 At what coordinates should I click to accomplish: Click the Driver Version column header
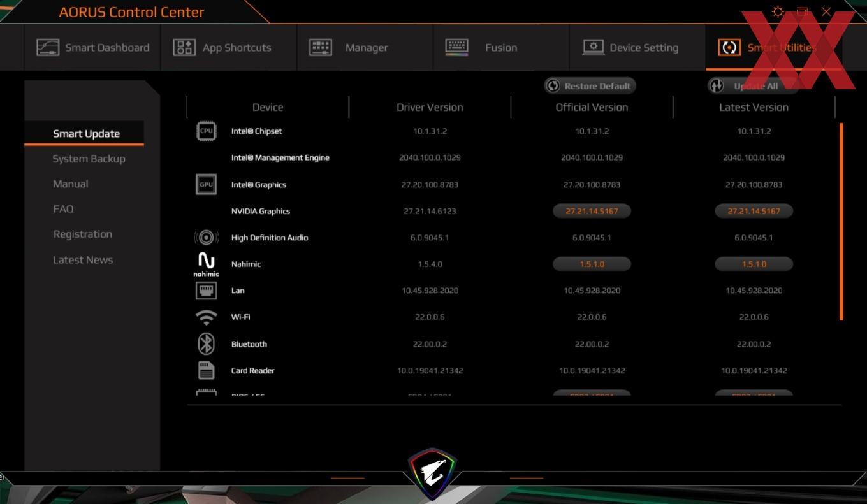[430, 108]
